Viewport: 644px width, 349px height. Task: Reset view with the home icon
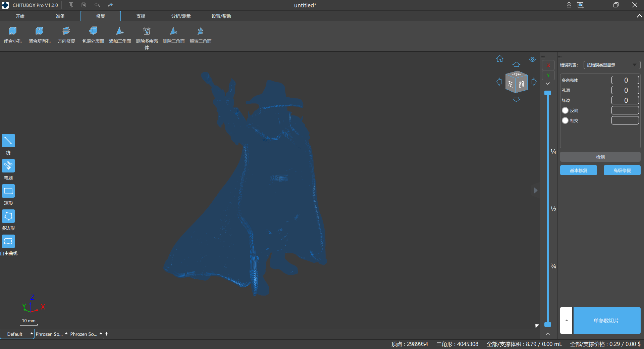(500, 59)
